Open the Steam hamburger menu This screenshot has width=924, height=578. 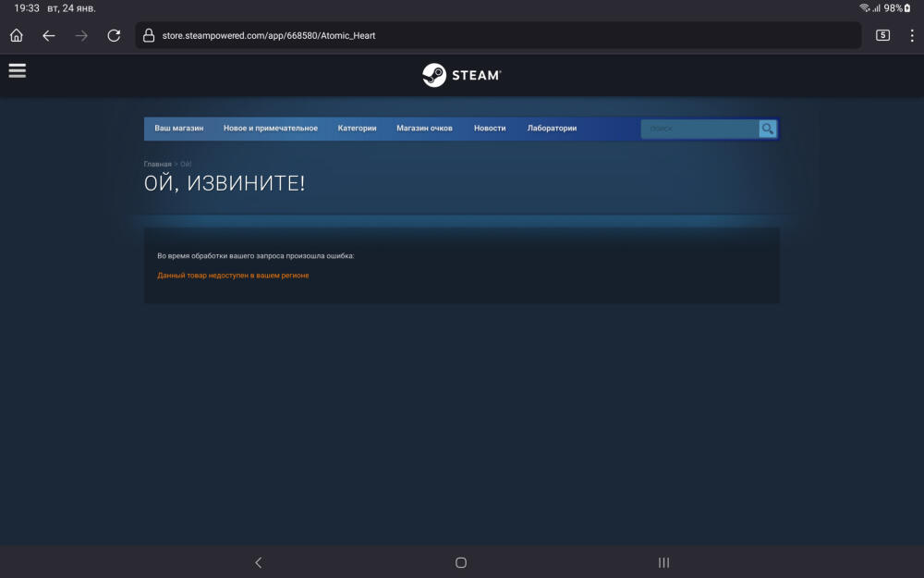tap(17, 71)
